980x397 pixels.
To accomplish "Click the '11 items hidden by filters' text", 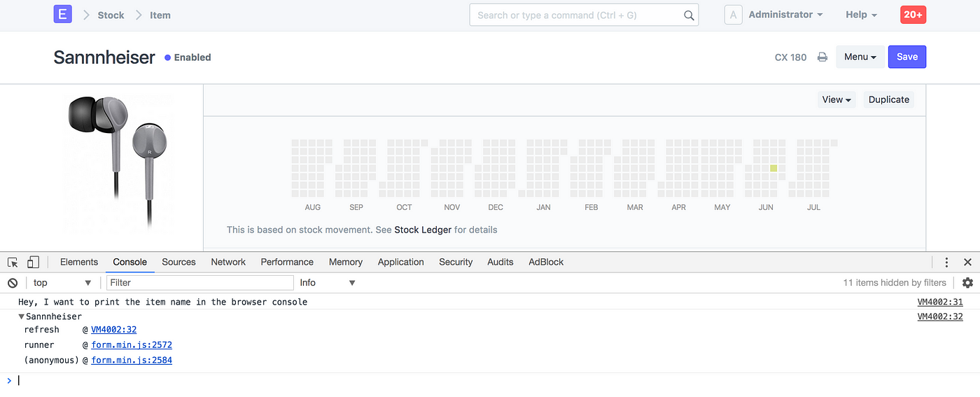I will 895,283.
